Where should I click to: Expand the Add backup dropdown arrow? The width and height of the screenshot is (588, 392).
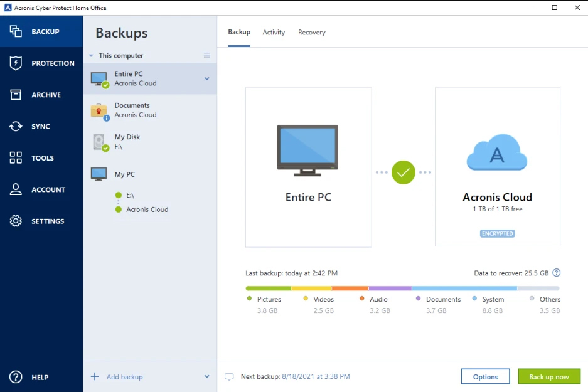coord(206,376)
